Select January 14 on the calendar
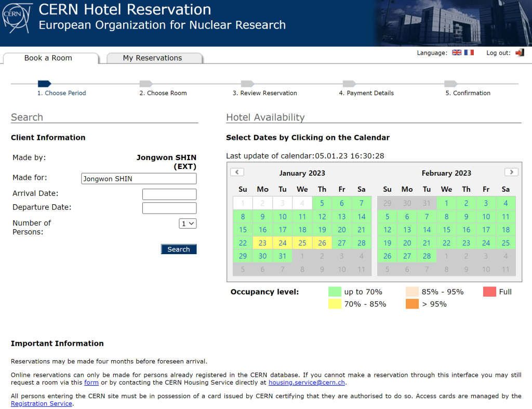Screen dimensions: 532x409 click(362, 217)
